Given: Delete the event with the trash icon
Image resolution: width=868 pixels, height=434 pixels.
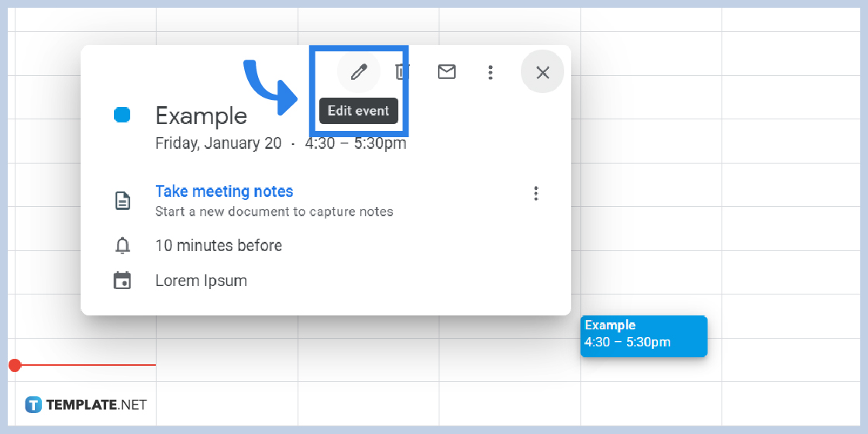Looking at the screenshot, I should click(402, 72).
